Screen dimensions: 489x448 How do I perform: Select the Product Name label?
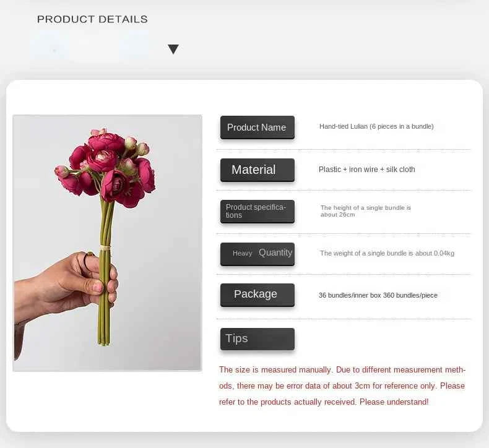pos(257,127)
